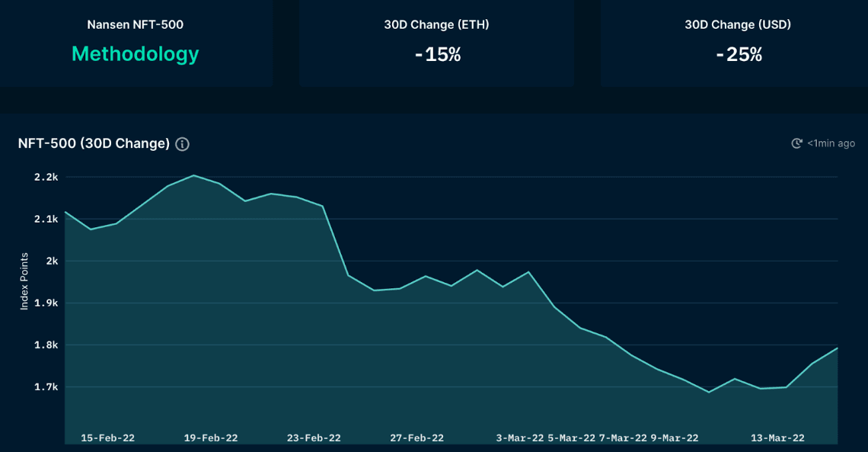
Task: Select the 3-Mar-22 date tick
Action: pos(520,438)
